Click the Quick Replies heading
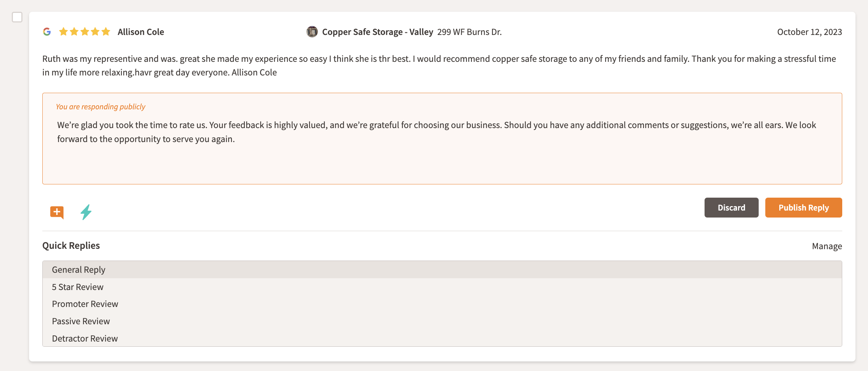868x371 pixels. 71,245
